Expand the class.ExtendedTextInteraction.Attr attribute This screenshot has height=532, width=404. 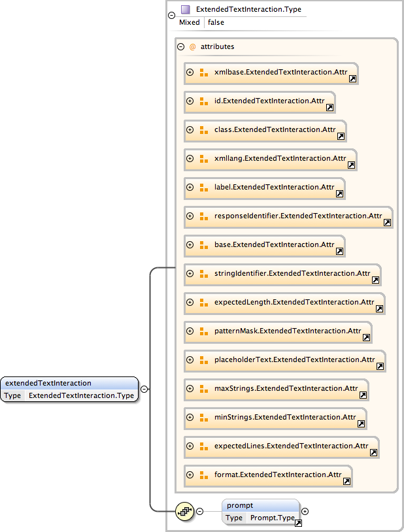click(x=190, y=130)
